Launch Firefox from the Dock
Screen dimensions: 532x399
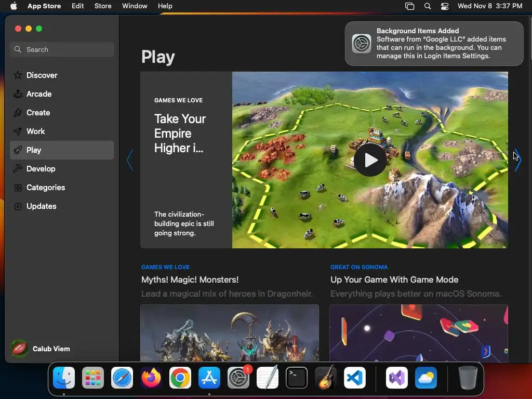(x=151, y=378)
